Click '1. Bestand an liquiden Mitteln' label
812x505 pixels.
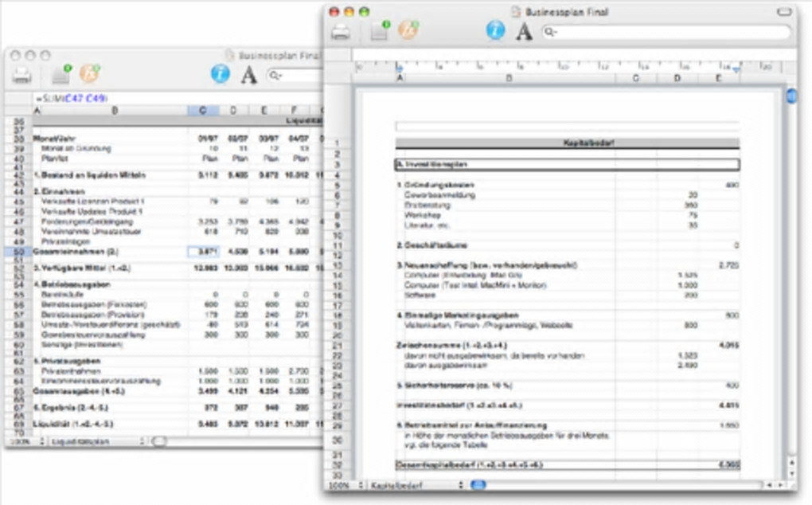tap(89, 175)
